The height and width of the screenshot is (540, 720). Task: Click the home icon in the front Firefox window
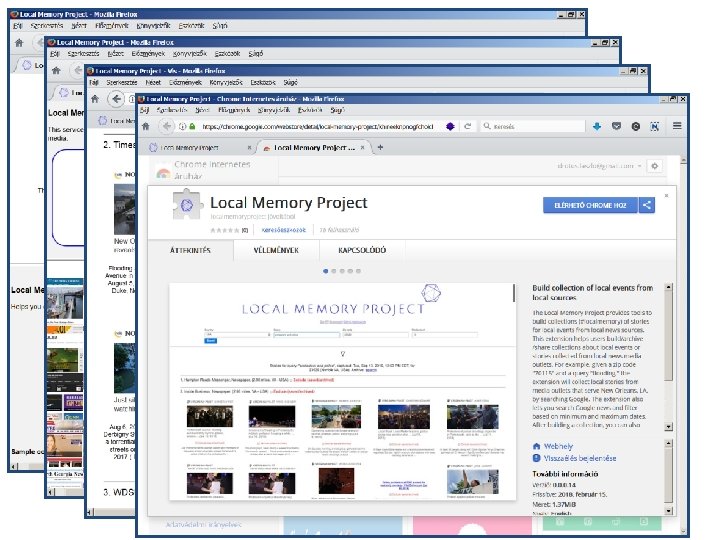point(146,126)
